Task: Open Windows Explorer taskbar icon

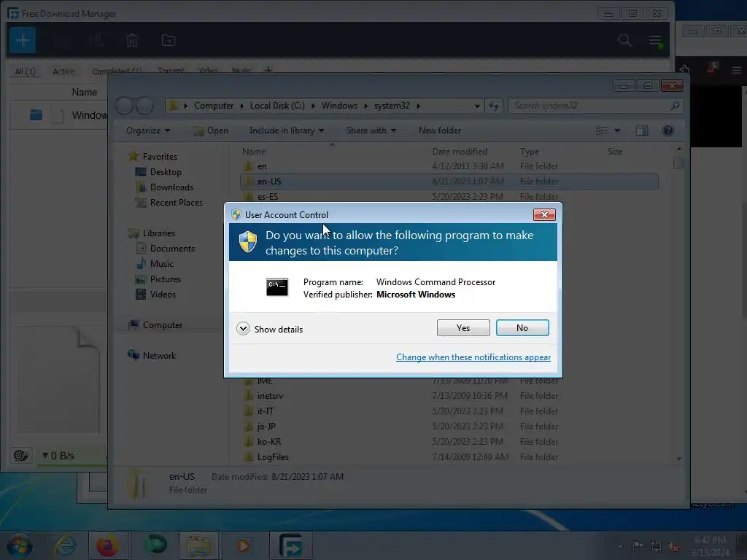Action: [x=198, y=545]
